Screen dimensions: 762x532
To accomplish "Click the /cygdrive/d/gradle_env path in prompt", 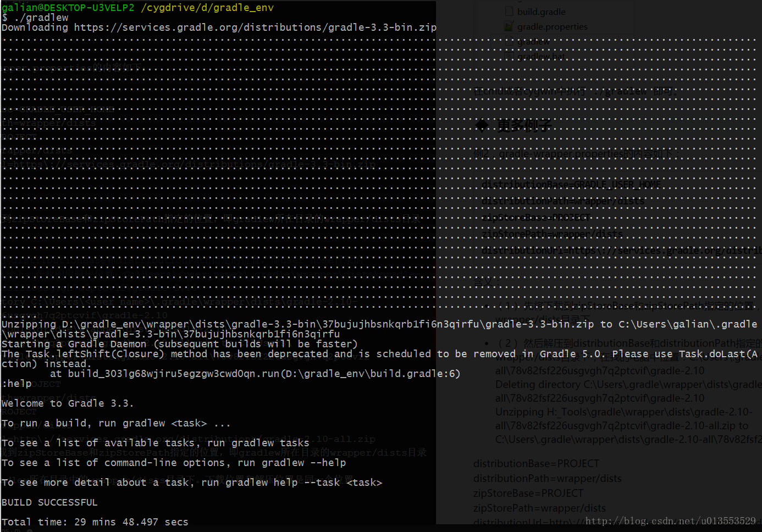I will (207, 8).
